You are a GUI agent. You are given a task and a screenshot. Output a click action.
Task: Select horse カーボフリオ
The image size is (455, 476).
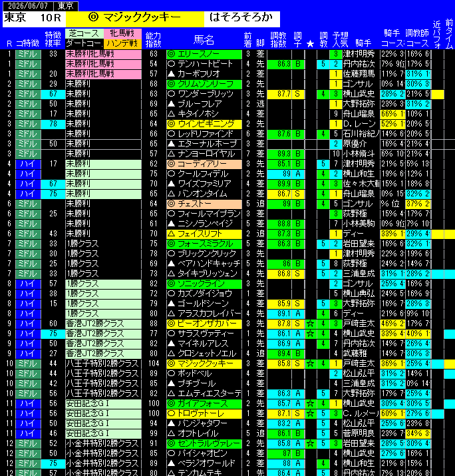pyautogui.click(x=204, y=74)
